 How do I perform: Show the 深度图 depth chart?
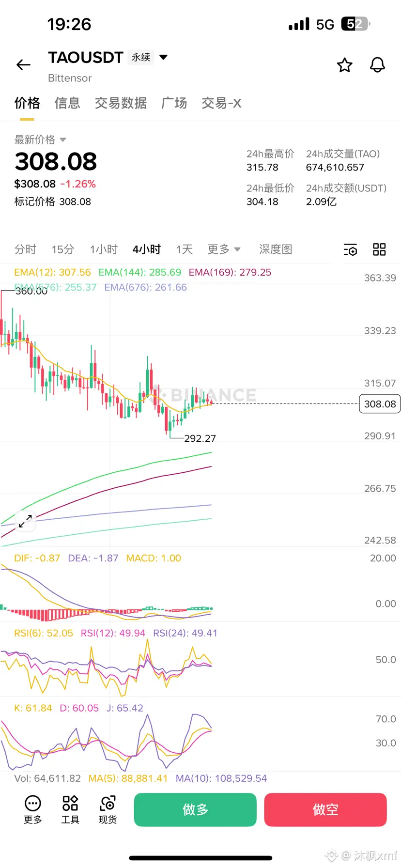tap(276, 249)
